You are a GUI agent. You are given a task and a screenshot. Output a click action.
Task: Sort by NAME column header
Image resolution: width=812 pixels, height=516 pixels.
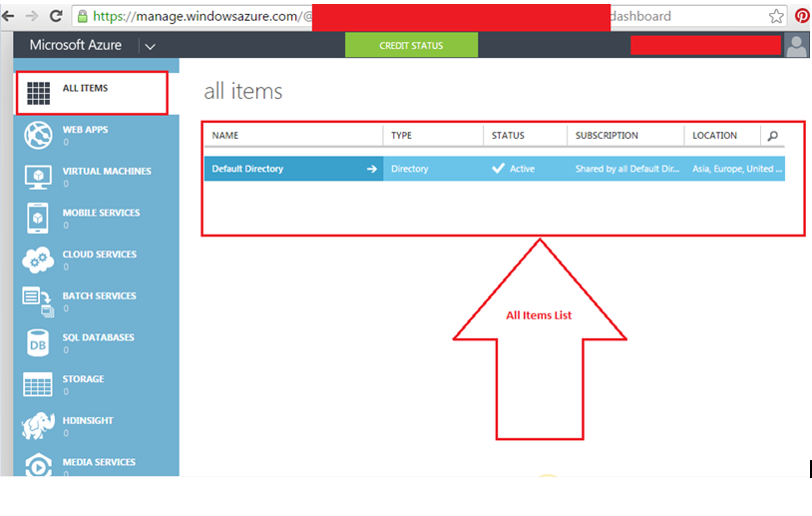click(x=225, y=135)
